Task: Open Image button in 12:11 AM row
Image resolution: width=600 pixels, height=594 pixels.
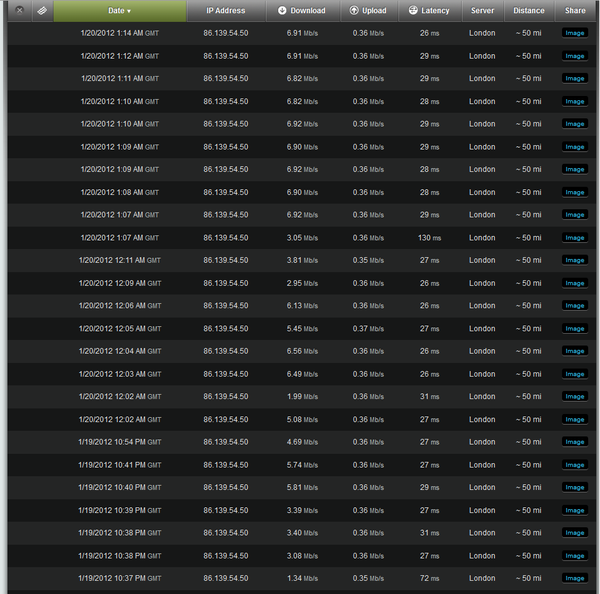Action: click(x=575, y=260)
